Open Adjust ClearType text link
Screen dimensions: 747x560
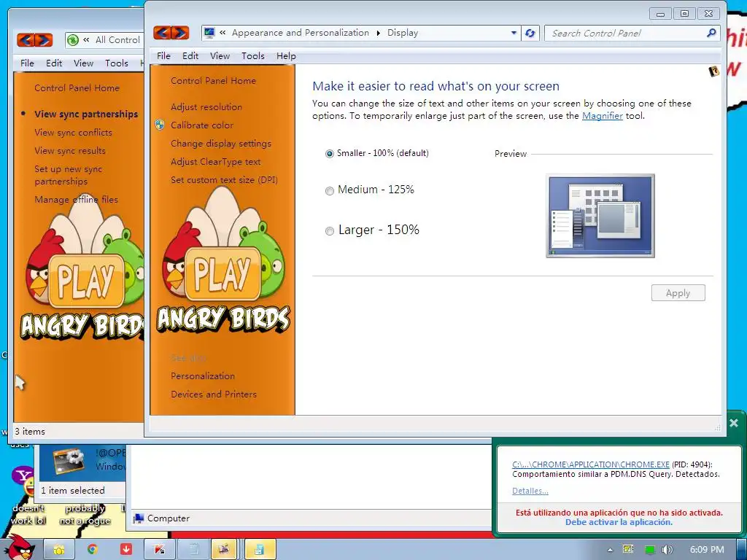pyautogui.click(x=215, y=162)
